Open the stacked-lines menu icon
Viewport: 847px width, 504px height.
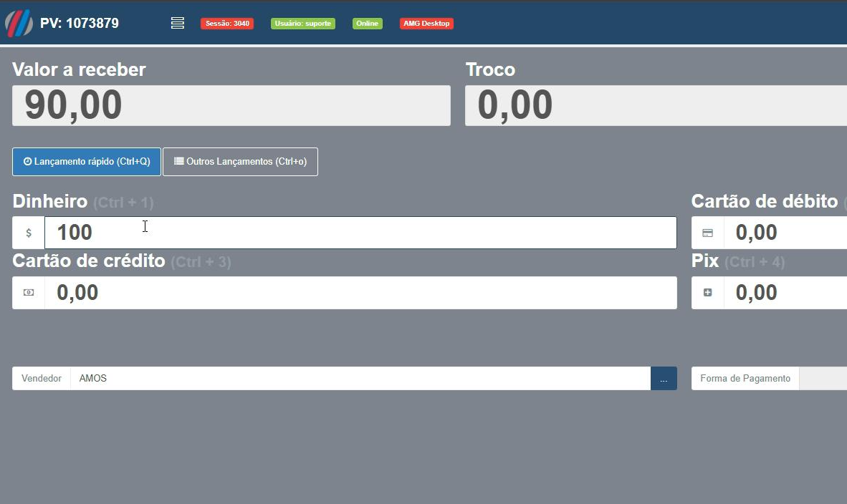(x=178, y=24)
